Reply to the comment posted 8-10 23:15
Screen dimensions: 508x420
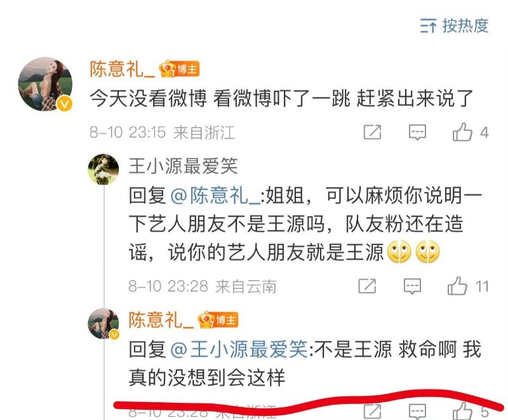pos(417,132)
